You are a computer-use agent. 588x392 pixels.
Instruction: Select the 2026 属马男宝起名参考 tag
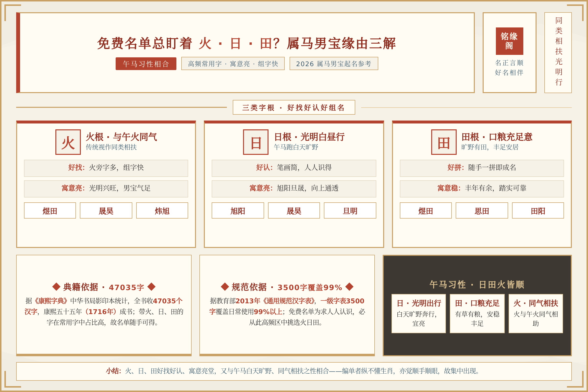pos(333,64)
